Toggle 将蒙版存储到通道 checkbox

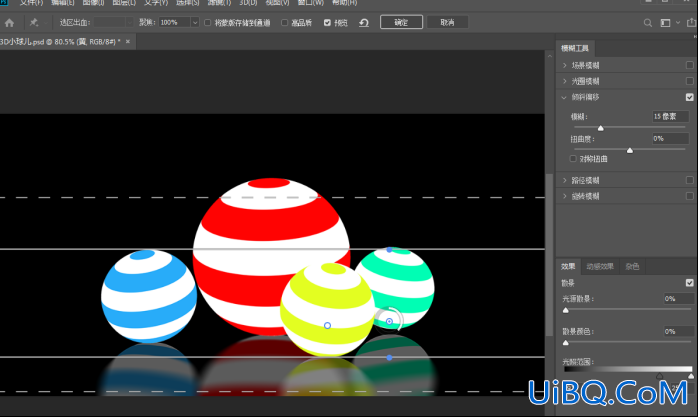coord(207,23)
